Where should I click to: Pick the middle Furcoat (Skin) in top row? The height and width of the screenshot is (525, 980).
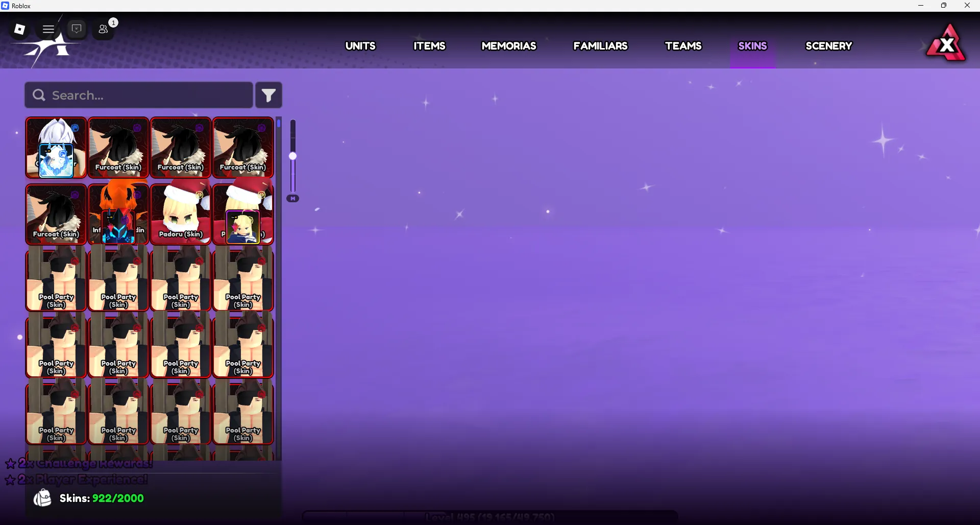pyautogui.click(x=181, y=148)
